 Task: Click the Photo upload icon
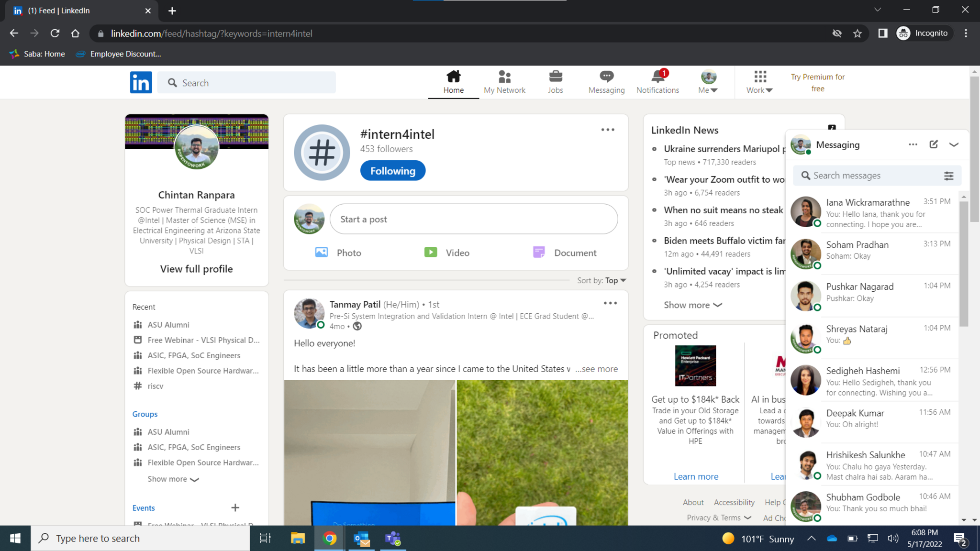322,253
